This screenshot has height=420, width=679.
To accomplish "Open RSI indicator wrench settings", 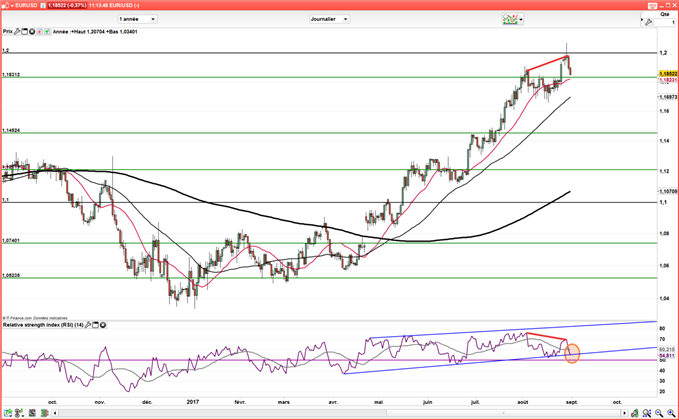I will [88, 325].
